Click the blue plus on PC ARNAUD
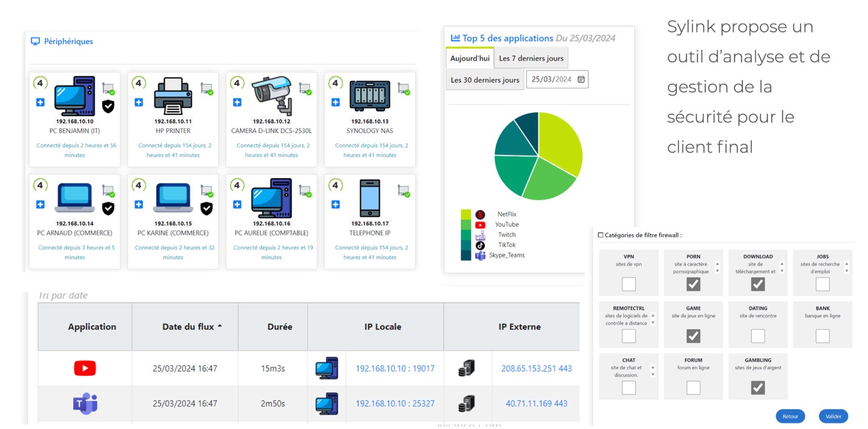 (x=41, y=204)
